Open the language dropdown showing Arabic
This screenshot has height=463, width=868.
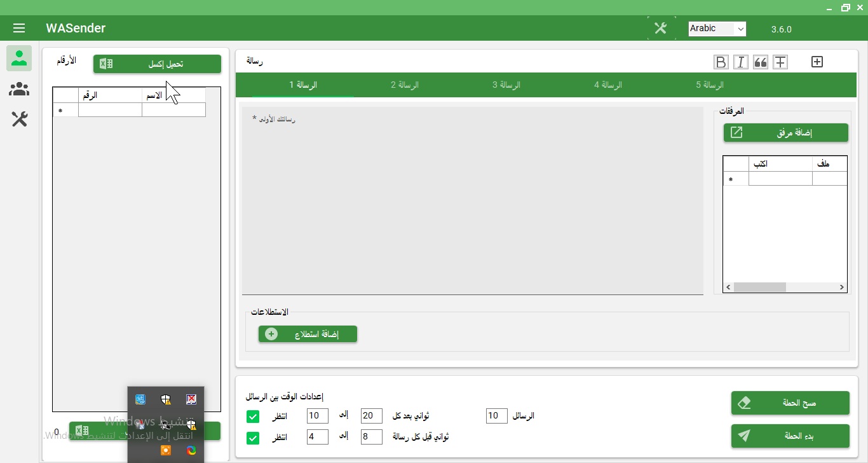[x=717, y=29]
